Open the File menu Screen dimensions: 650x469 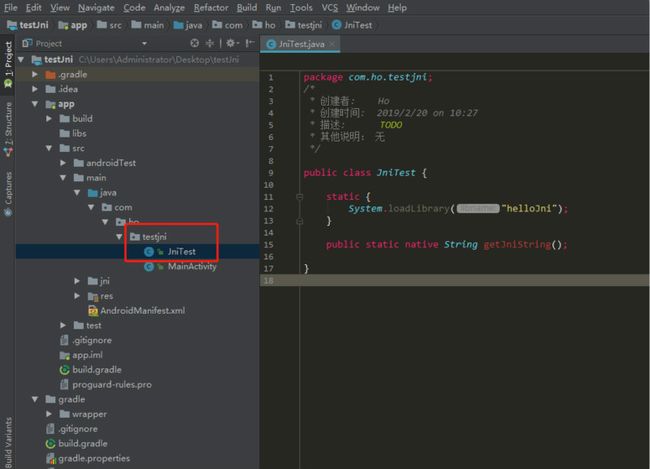[10, 7]
